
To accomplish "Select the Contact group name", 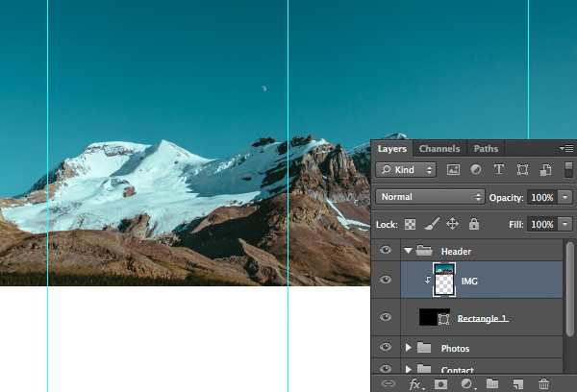I will tap(458, 370).
